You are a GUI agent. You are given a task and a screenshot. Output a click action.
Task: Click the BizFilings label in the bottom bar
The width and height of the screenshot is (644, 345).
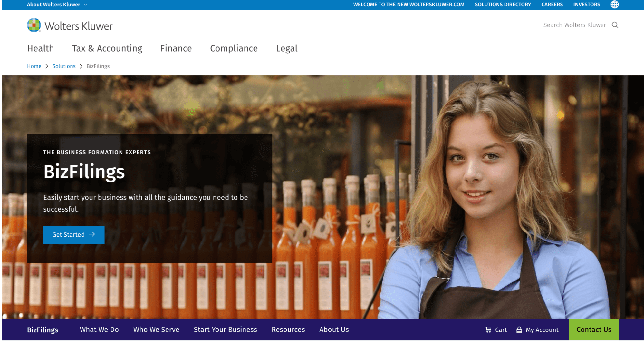(43, 330)
